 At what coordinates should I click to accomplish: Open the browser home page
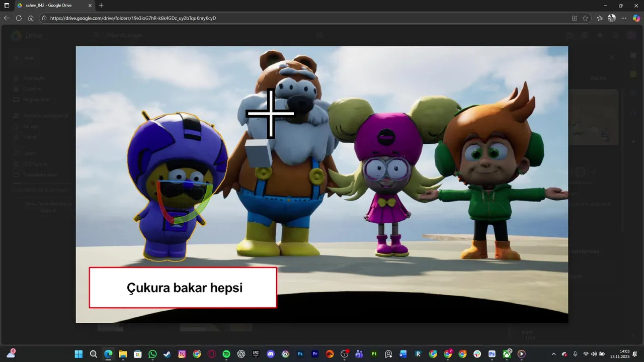click(31, 18)
